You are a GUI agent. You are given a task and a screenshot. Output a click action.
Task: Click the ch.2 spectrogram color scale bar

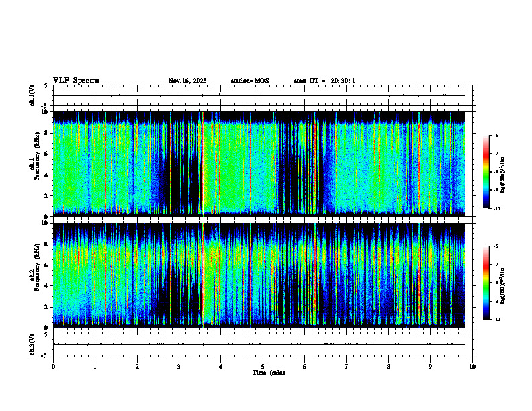click(486, 283)
